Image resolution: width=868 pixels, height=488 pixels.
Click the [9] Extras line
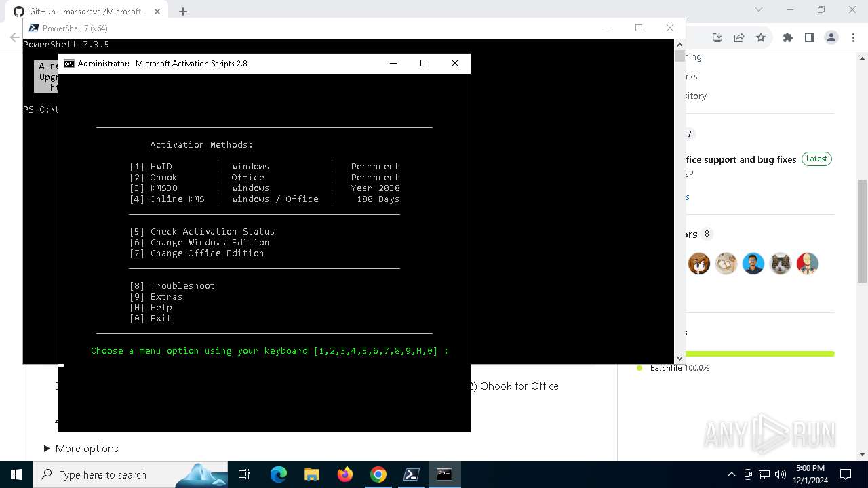[x=156, y=296]
